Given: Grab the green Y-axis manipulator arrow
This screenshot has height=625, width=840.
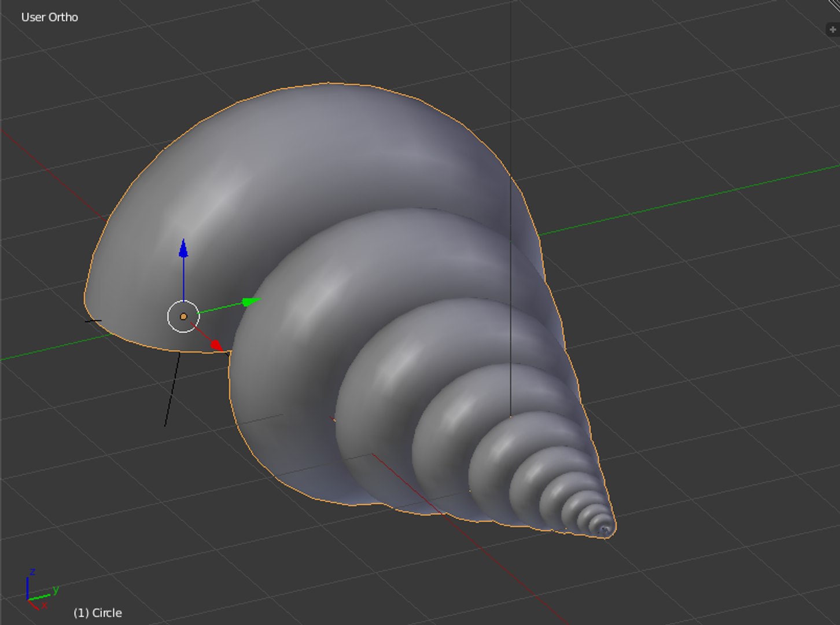Looking at the screenshot, I should 251,302.
